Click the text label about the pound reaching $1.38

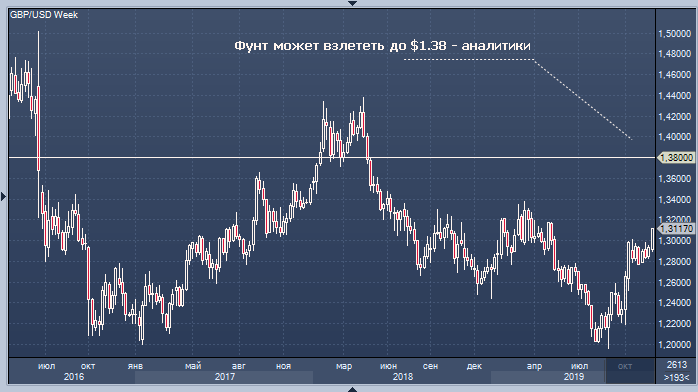pos(382,45)
